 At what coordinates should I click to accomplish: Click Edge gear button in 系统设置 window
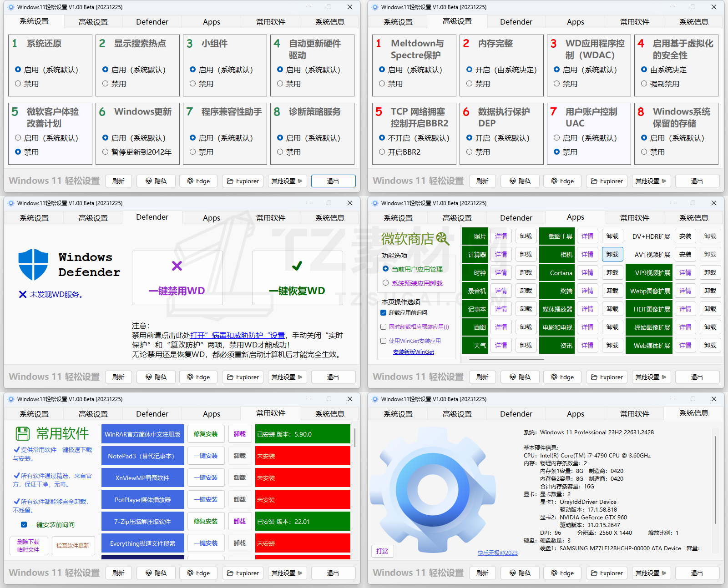tap(198, 181)
